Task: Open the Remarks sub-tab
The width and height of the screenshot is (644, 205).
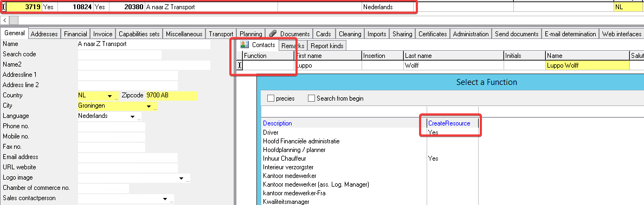Action: click(x=292, y=46)
